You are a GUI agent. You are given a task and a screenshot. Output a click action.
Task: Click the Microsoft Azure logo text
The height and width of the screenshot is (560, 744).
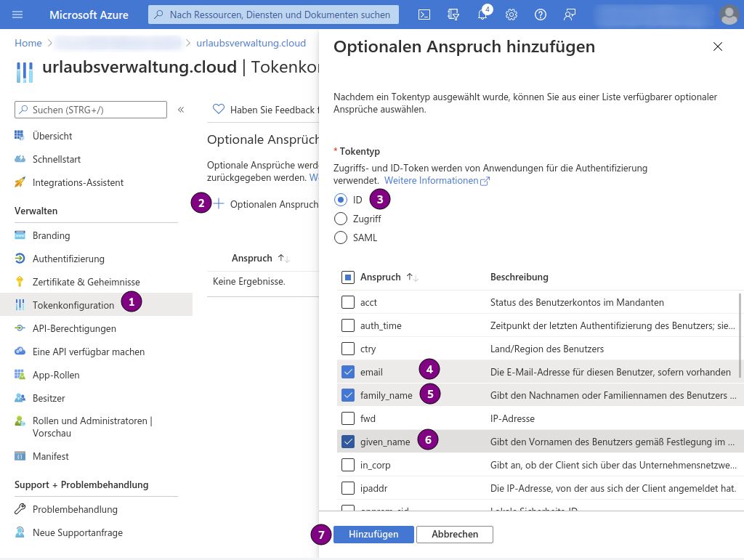tap(89, 15)
